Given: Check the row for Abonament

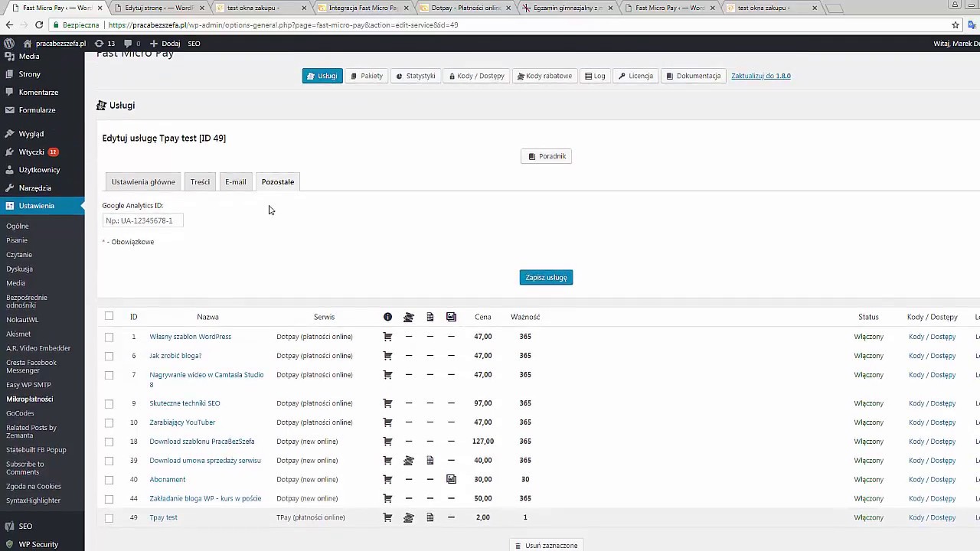Looking at the screenshot, I should point(109,480).
